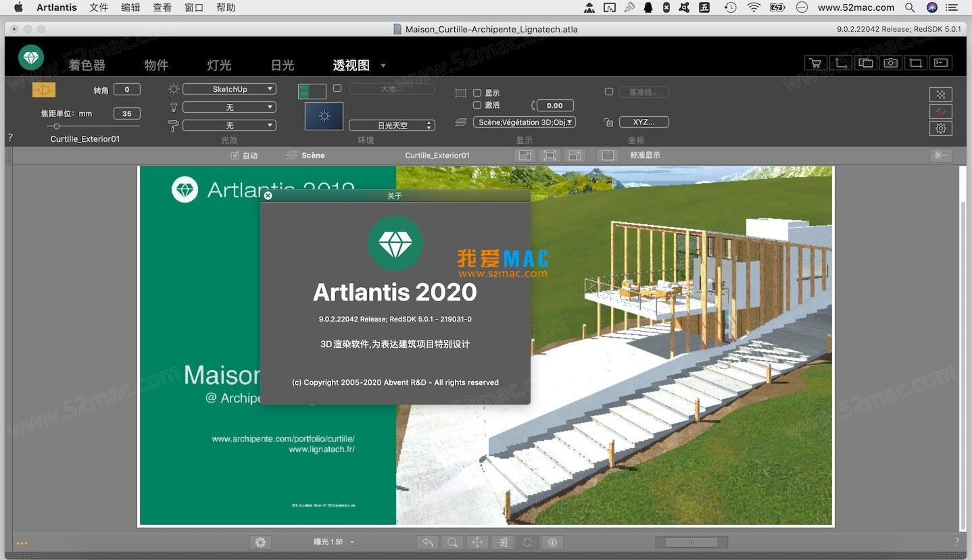Toggle the checkbox beside 基准线 button
This screenshot has height=560, width=972.
coord(608,92)
